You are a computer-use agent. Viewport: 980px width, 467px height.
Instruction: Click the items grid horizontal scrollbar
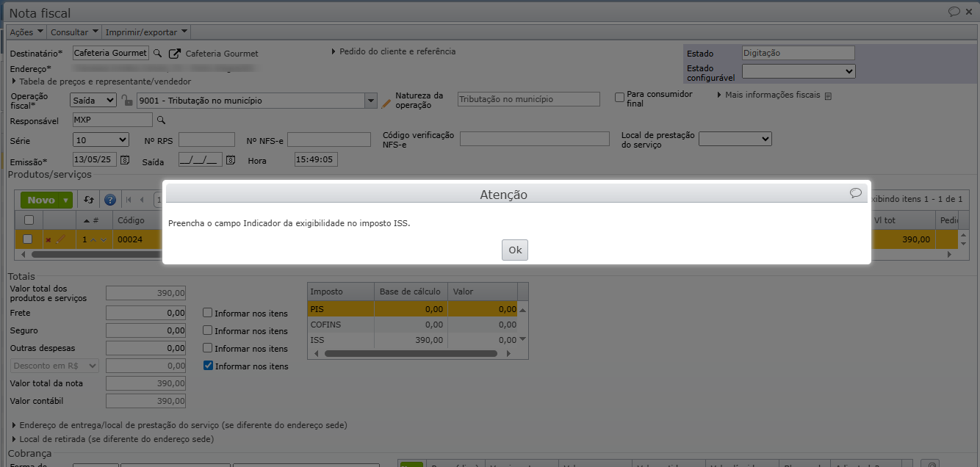96,255
